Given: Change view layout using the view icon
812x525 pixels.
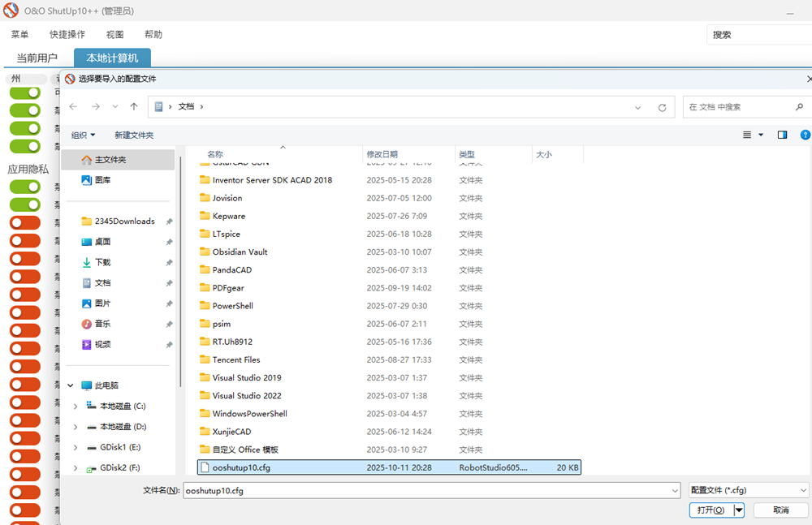Looking at the screenshot, I should [x=747, y=135].
